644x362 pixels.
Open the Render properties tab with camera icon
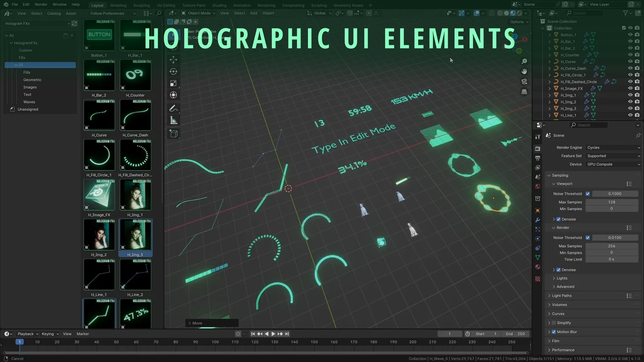[x=538, y=148]
